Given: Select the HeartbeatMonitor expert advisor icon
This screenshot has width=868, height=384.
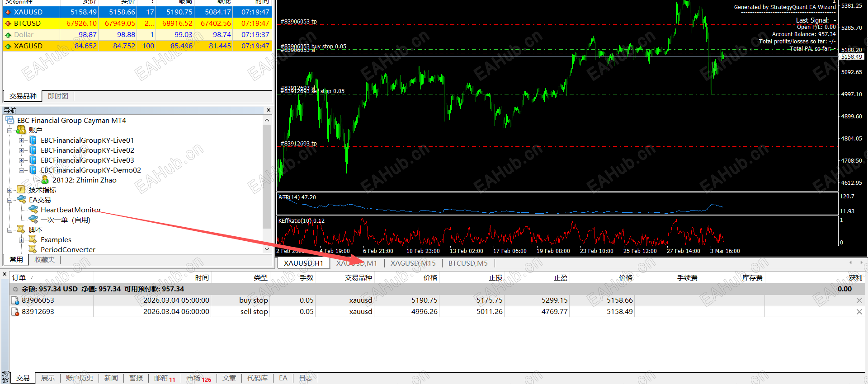Looking at the screenshot, I should click(x=33, y=210).
